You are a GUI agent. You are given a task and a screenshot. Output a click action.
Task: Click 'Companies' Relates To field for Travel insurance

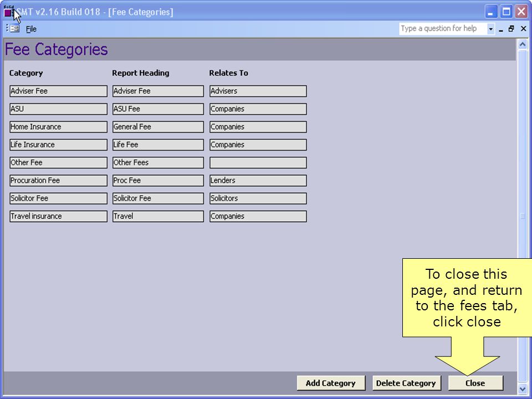click(258, 216)
